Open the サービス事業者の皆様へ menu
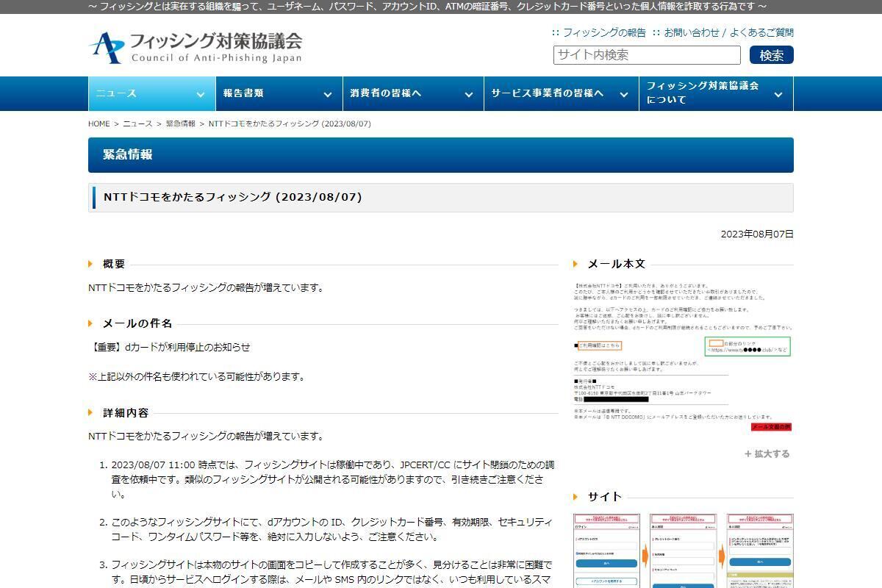882x588 pixels. pyautogui.click(x=561, y=93)
